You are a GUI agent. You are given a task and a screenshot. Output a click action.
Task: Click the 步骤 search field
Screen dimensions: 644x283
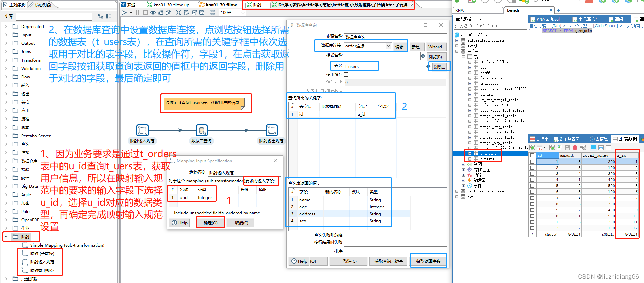54,16
